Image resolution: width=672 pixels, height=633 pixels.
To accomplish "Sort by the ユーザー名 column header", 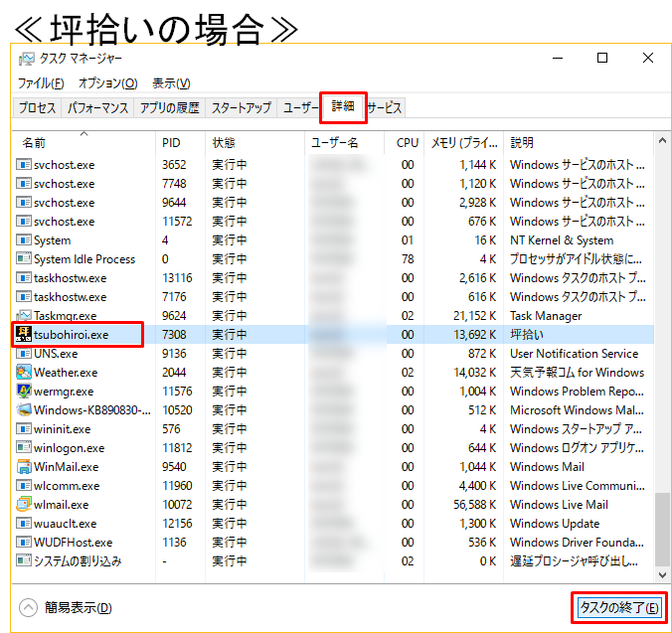I will (345, 143).
